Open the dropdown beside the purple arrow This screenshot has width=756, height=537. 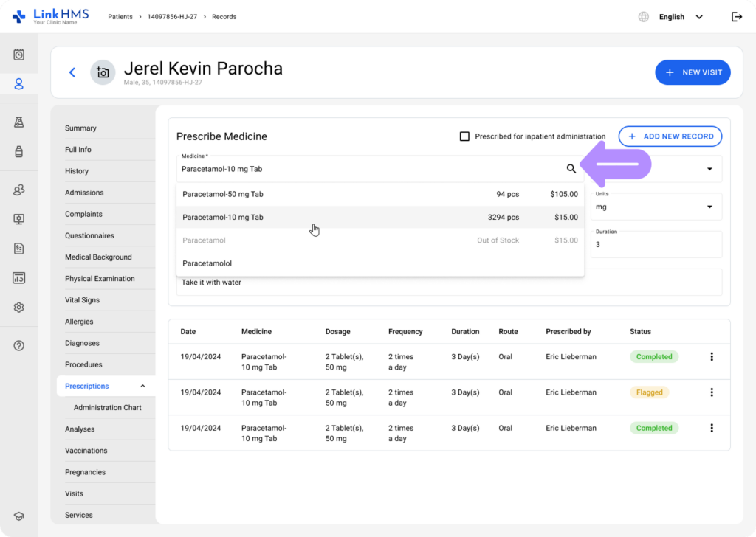(709, 169)
